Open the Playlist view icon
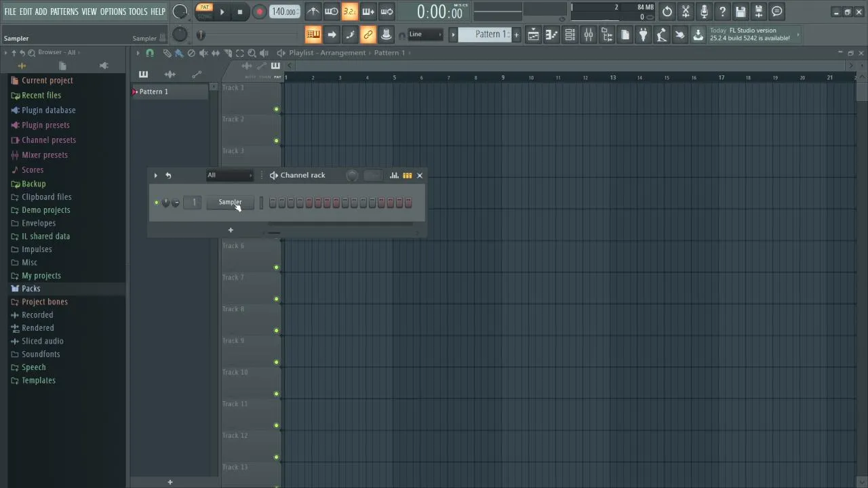This screenshot has height=488, width=868. (x=533, y=35)
